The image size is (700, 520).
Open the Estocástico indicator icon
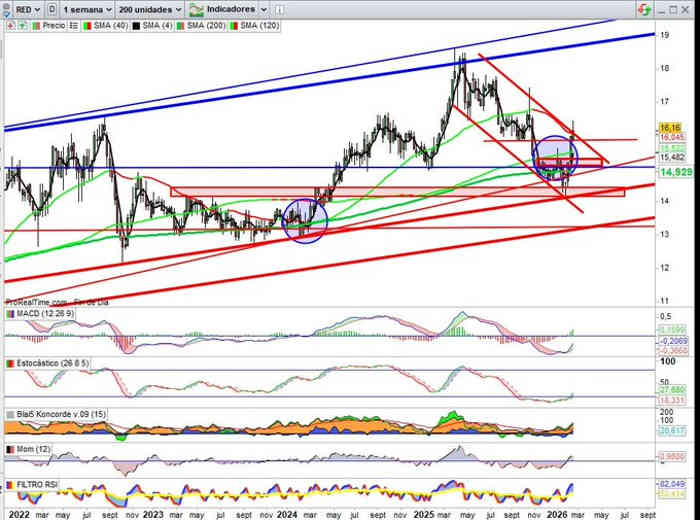[x=10, y=363]
